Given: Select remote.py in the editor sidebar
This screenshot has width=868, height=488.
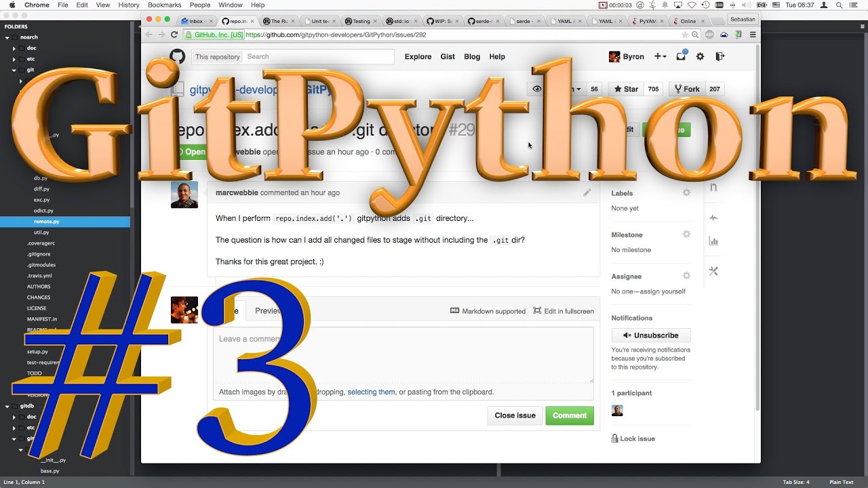Looking at the screenshot, I should pyautogui.click(x=65, y=222).
